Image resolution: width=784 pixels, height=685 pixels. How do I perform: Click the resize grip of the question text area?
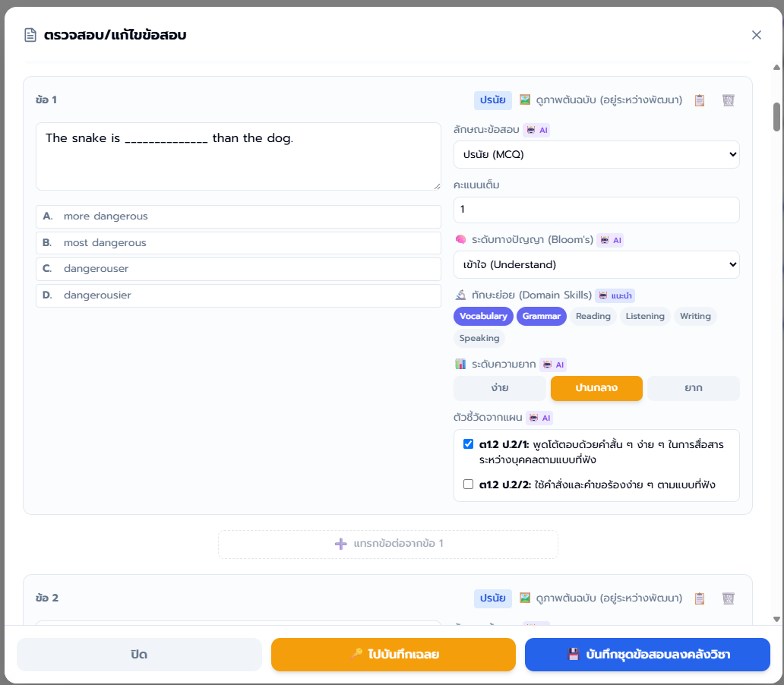pos(437,186)
